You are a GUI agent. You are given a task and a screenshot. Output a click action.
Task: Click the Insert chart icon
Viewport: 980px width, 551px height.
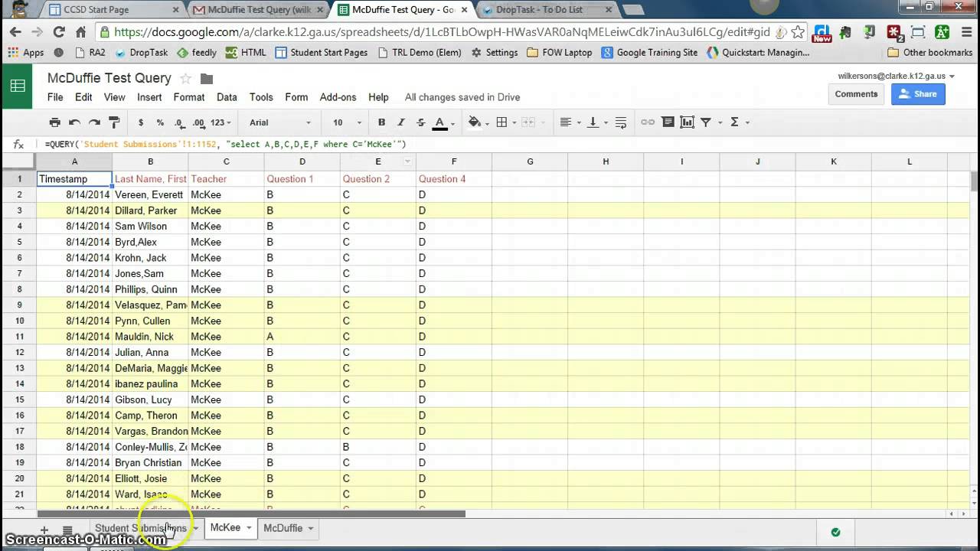pos(687,122)
